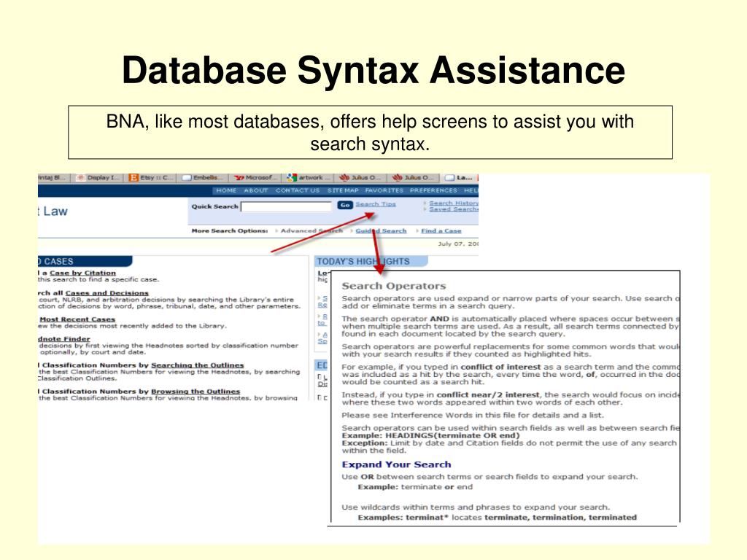Follow the Searching the Outlines link

click(x=197, y=365)
